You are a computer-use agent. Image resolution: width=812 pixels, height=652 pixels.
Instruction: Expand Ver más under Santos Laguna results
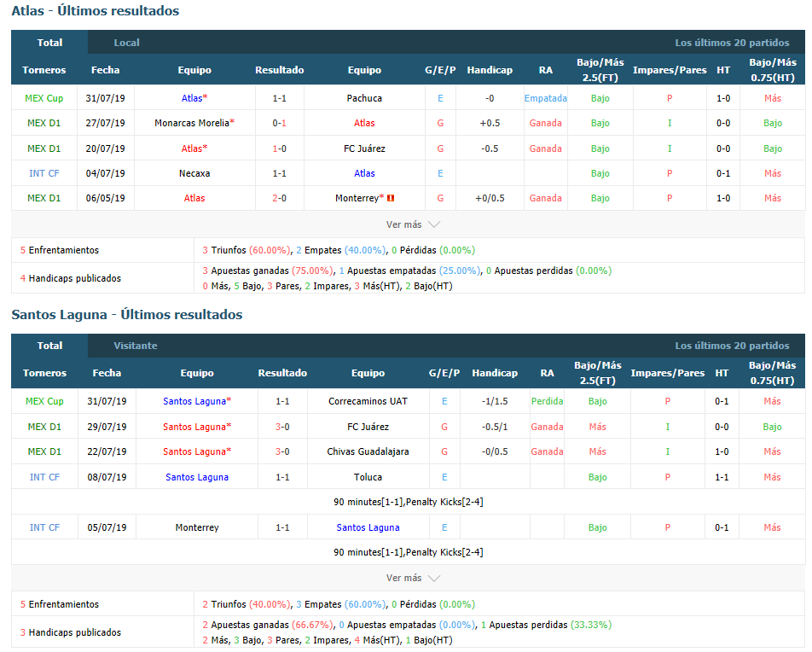[x=413, y=578]
